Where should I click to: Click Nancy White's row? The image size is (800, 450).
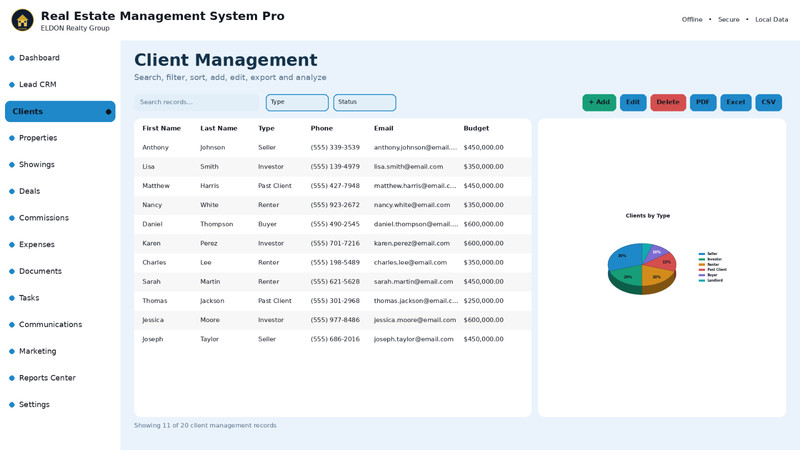click(x=333, y=205)
